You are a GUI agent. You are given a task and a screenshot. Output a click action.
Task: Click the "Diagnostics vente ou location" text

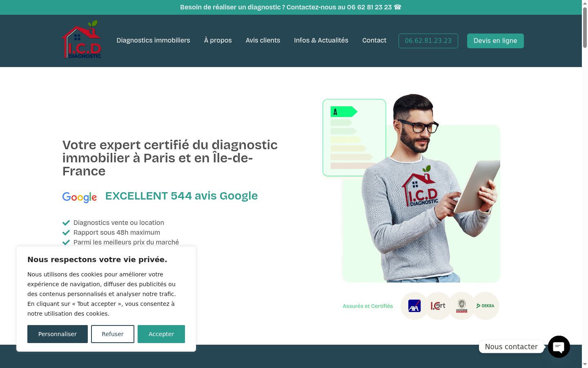119,222
